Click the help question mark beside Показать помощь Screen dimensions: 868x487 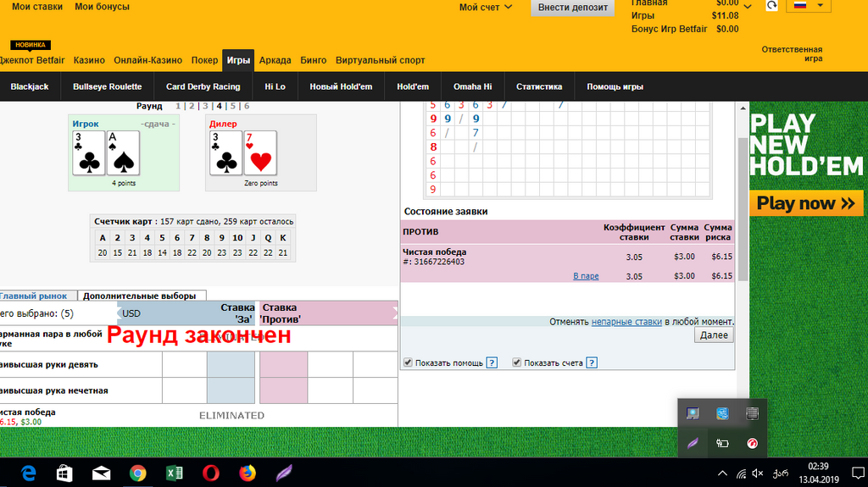pos(492,363)
